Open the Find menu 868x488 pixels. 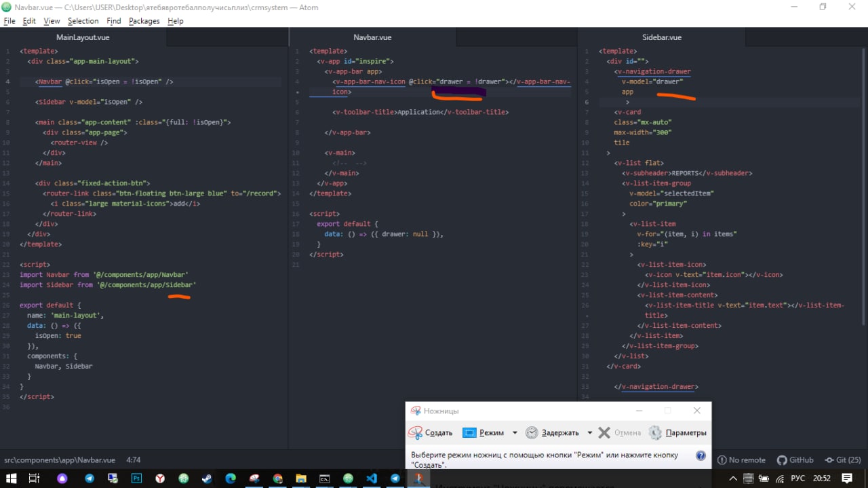[114, 21]
